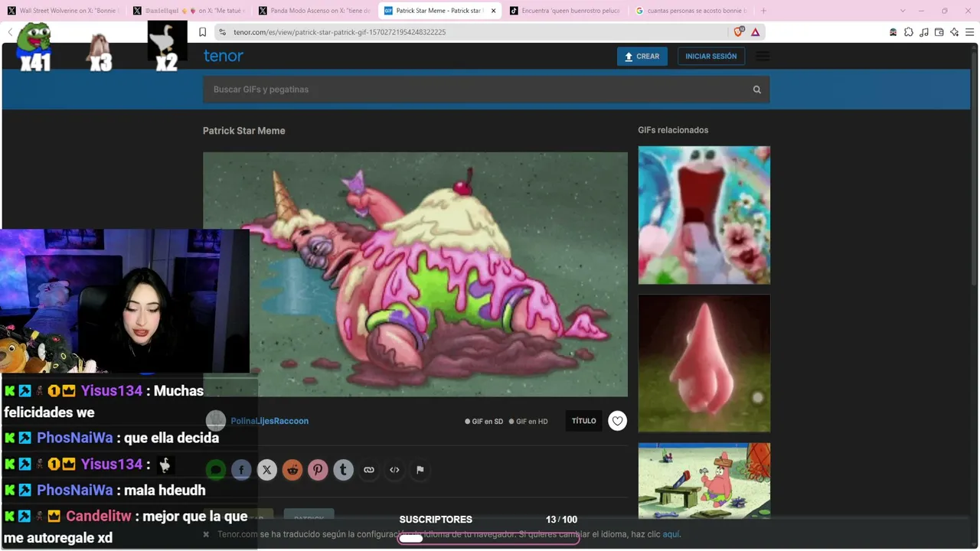Dismiss the translation notice banner
This screenshot has width=980, height=551.
[206, 534]
